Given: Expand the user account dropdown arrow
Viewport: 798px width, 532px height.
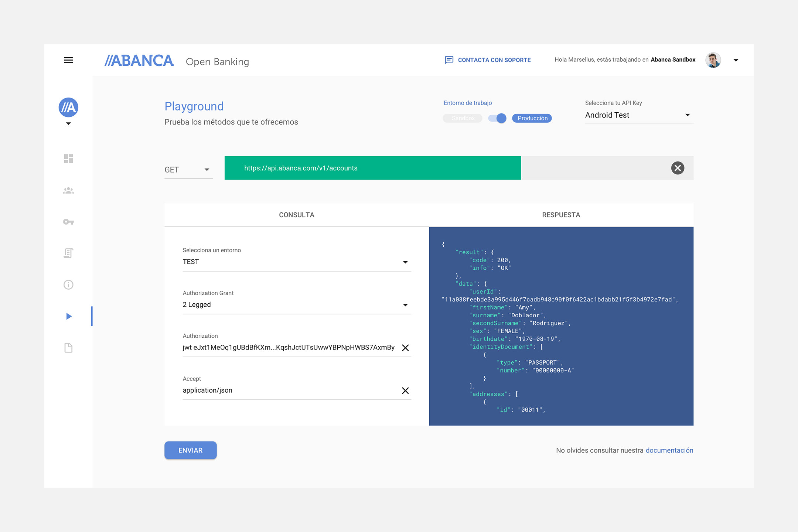Looking at the screenshot, I should click(x=736, y=60).
